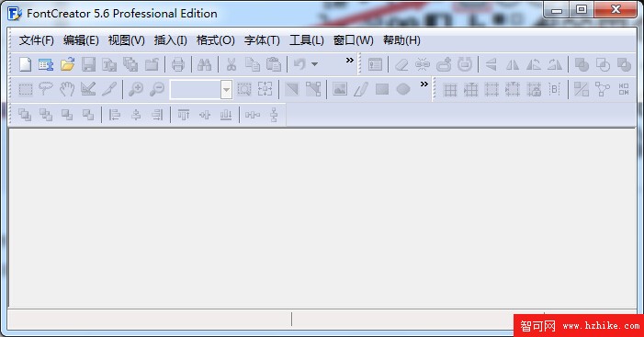The height and width of the screenshot is (337, 644).
Task: Click the open font folder icon
Action: pos(67,64)
